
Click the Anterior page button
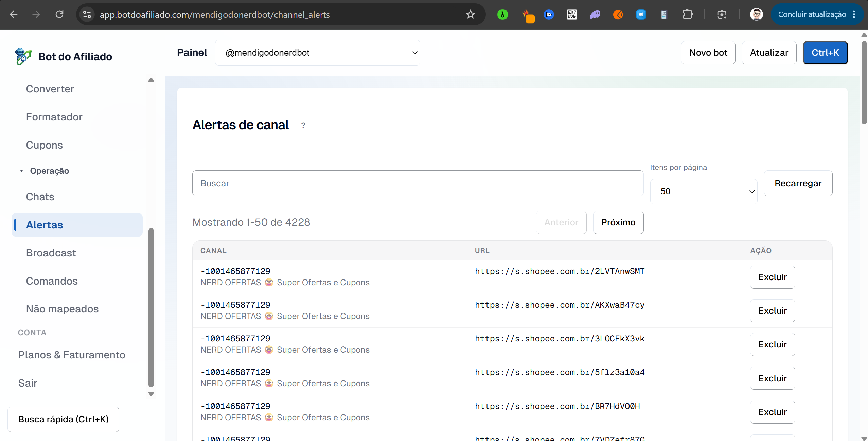561,222
